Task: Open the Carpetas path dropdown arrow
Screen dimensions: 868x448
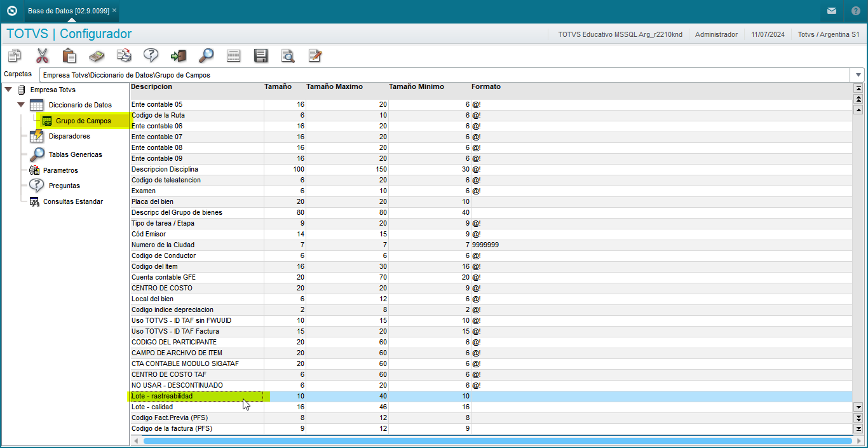Action: pos(858,75)
